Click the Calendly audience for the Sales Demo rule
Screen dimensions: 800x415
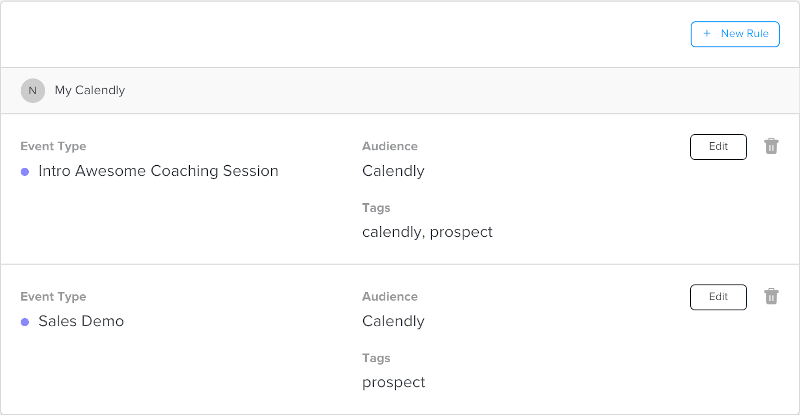click(393, 321)
